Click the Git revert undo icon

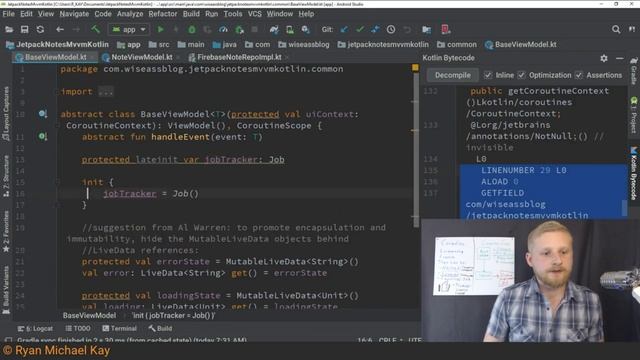pos(407,29)
